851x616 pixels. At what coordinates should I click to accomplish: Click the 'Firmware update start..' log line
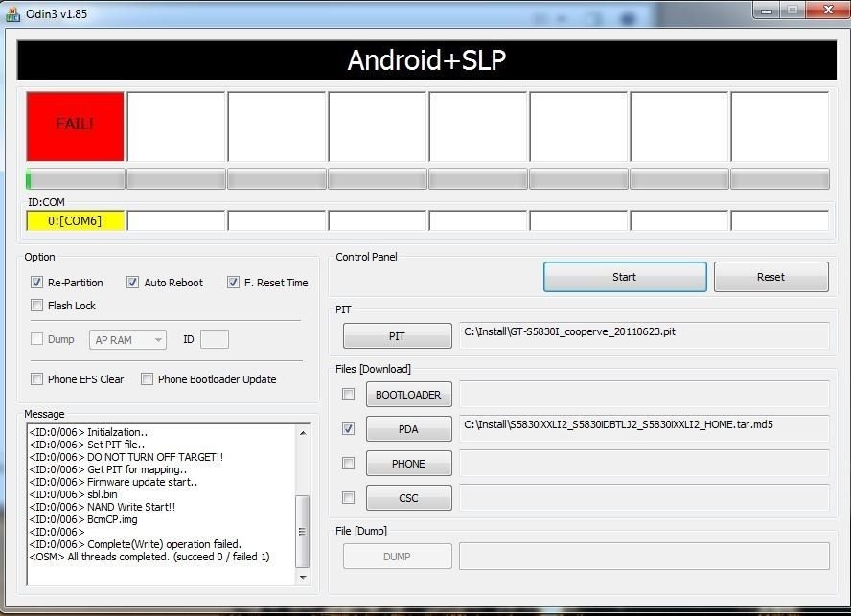pos(113,482)
